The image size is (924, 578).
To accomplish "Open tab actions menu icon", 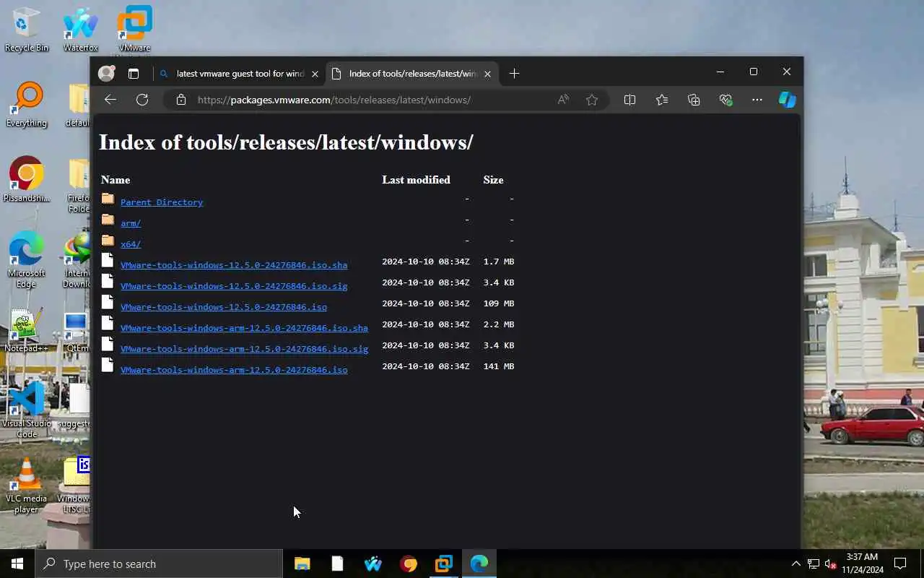I will [x=134, y=73].
